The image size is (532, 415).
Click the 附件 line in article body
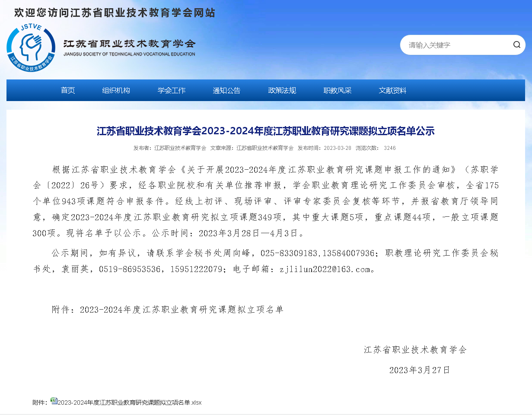tap(167, 310)
